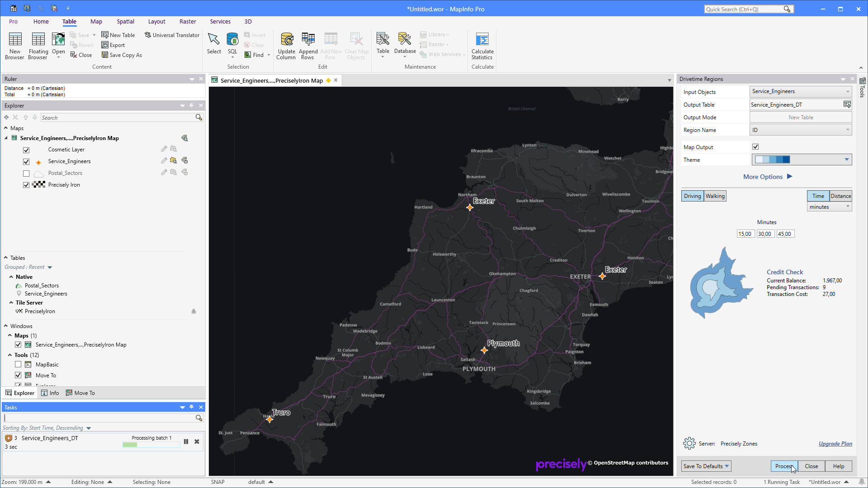Uncheck the Map Output checkbox
Viewport: 868px width, 488px height.
point(755,147)
